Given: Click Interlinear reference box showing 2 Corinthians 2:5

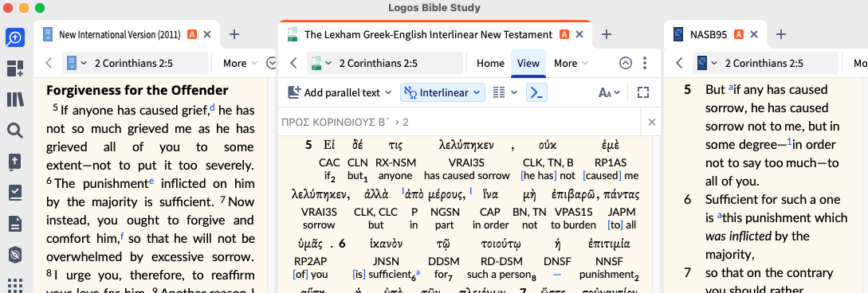Looking at the screenshot, I should pos(385,63).
